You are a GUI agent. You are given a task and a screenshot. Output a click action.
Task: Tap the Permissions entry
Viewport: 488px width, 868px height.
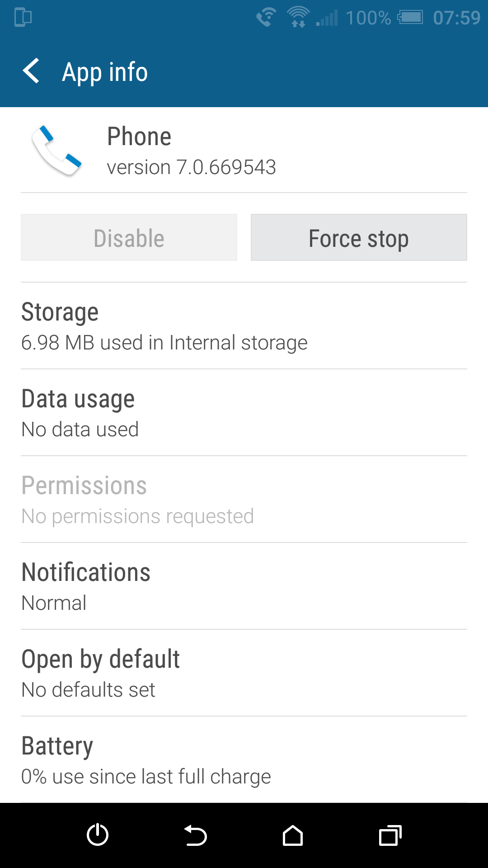point(244,500)
